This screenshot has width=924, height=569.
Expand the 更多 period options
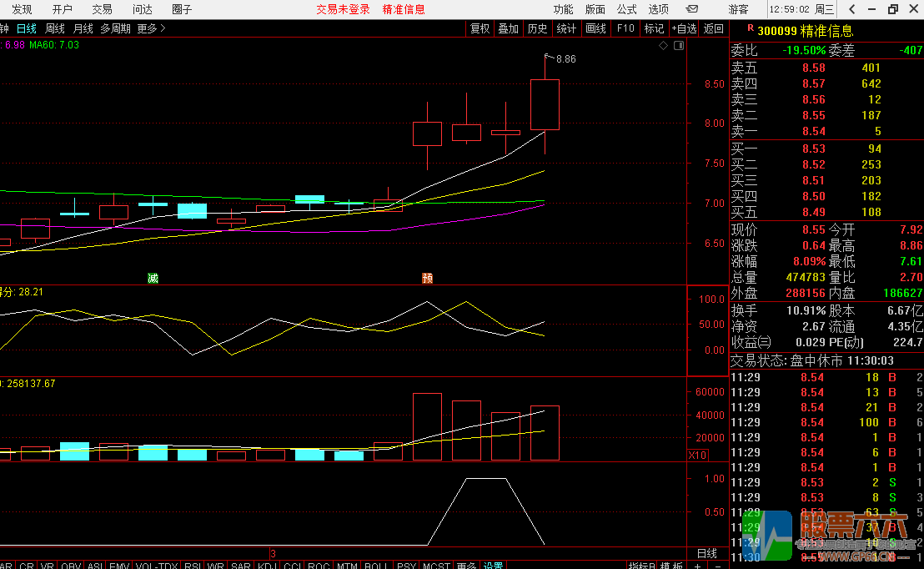click(x=151, y=28)
